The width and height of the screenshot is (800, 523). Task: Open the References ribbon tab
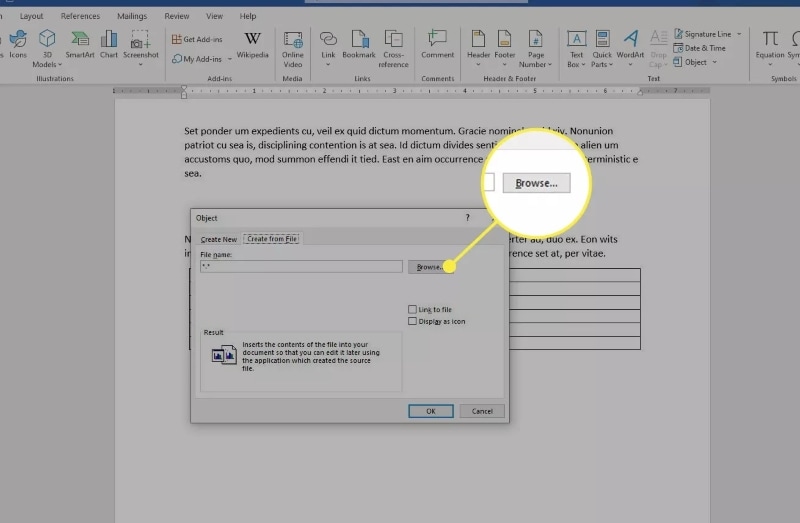(80, 16)
